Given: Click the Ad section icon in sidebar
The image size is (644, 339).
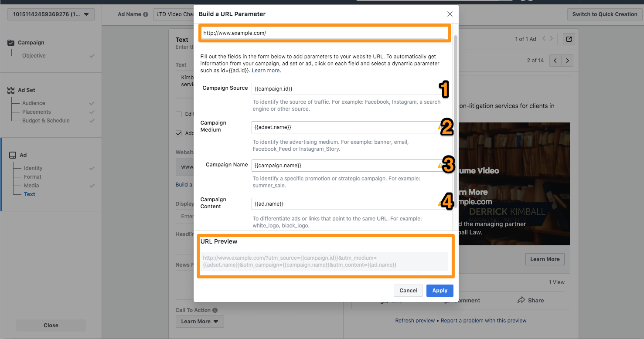Looking at the screenshot, I should click(x=13, y=155).
